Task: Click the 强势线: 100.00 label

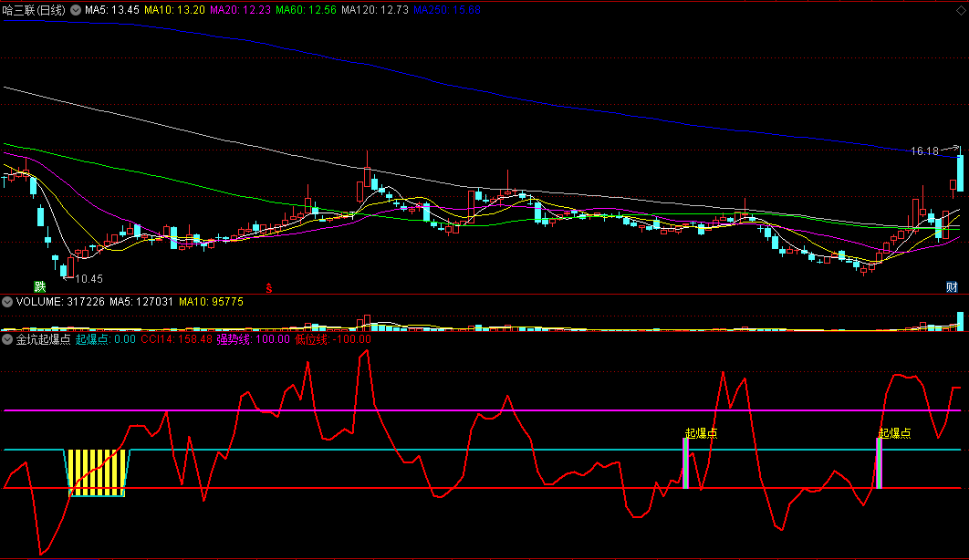Action: point(253,339)
